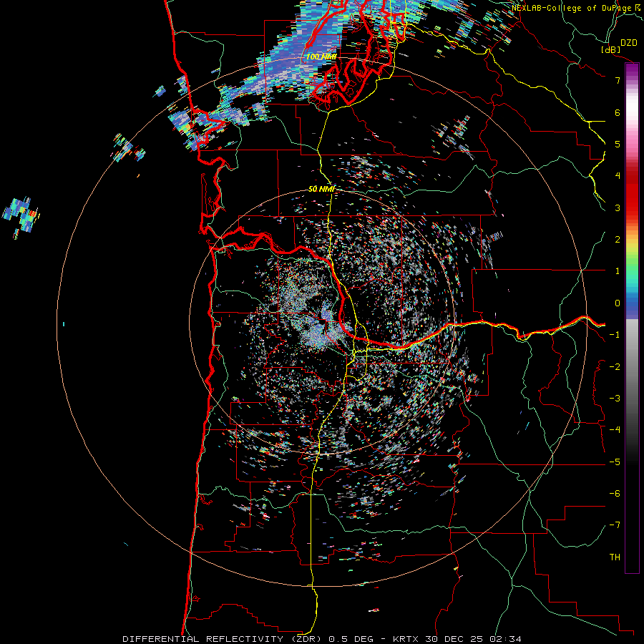Click the 7 value on the scale

pyautogui.click(x=618, y=80)
